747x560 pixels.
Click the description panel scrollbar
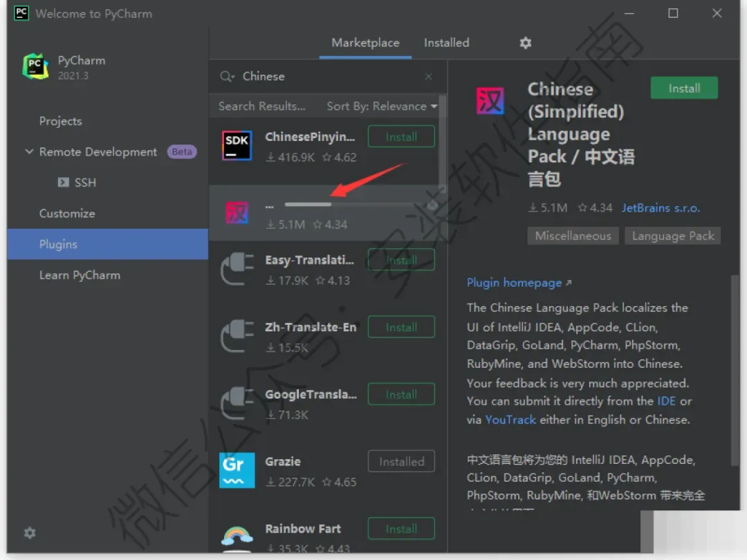(735, 371)
